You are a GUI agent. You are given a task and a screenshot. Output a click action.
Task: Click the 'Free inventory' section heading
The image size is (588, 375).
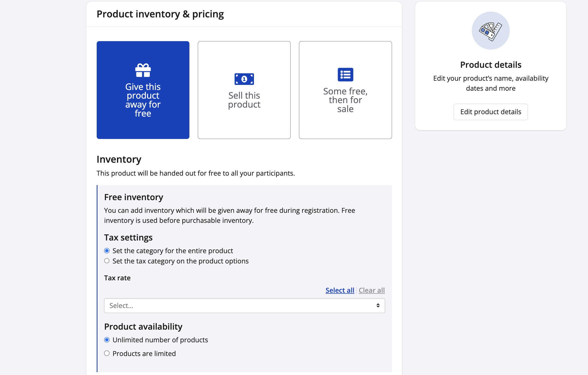(134, 197)
